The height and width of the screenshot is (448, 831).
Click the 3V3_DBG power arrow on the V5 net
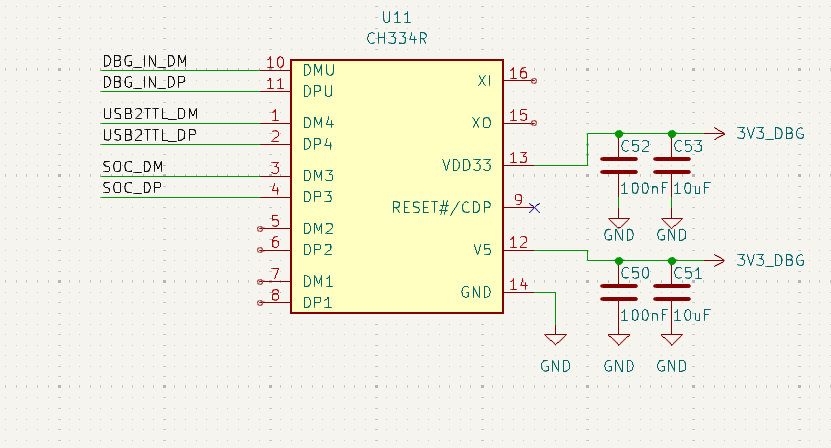click(x=716, y=260)
